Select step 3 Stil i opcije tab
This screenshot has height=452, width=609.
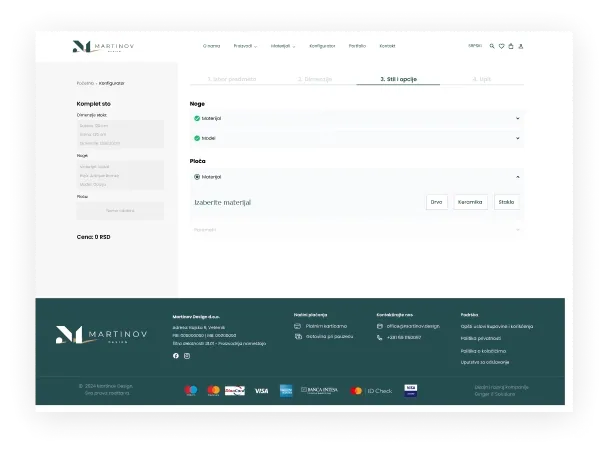[398, 79]
